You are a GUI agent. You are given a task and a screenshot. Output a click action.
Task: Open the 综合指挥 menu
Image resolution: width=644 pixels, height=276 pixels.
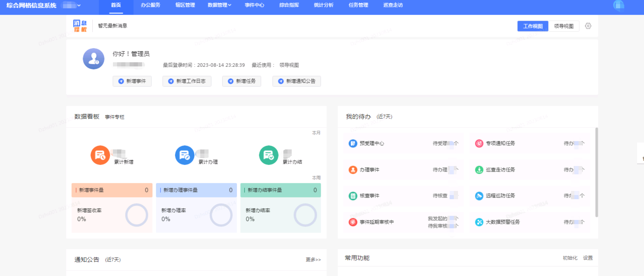click(x=289, y=5)
